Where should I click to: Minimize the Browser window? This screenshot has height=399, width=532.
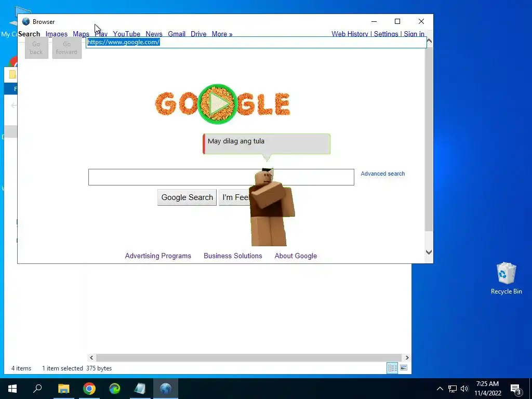374,21
